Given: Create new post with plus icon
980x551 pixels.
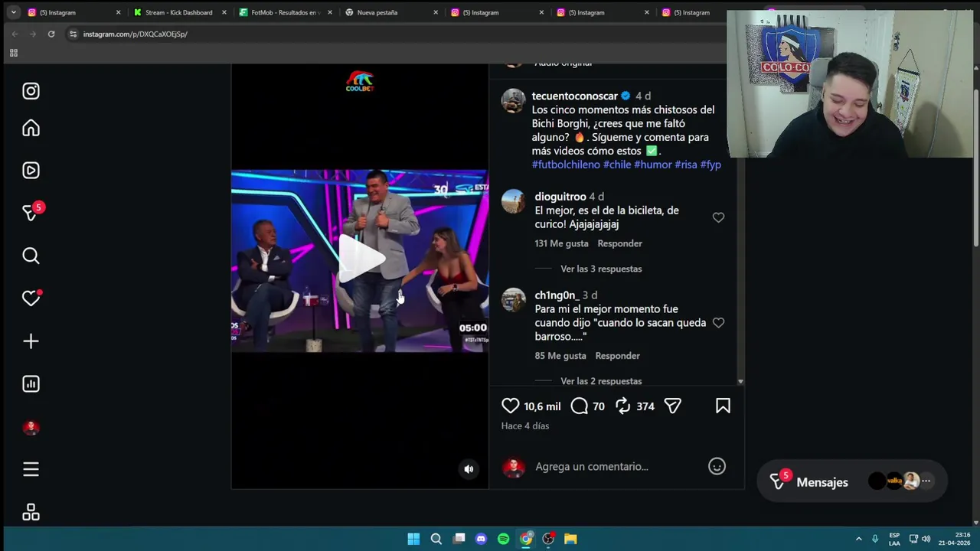Looking at the screenshot, I should 31,341.
